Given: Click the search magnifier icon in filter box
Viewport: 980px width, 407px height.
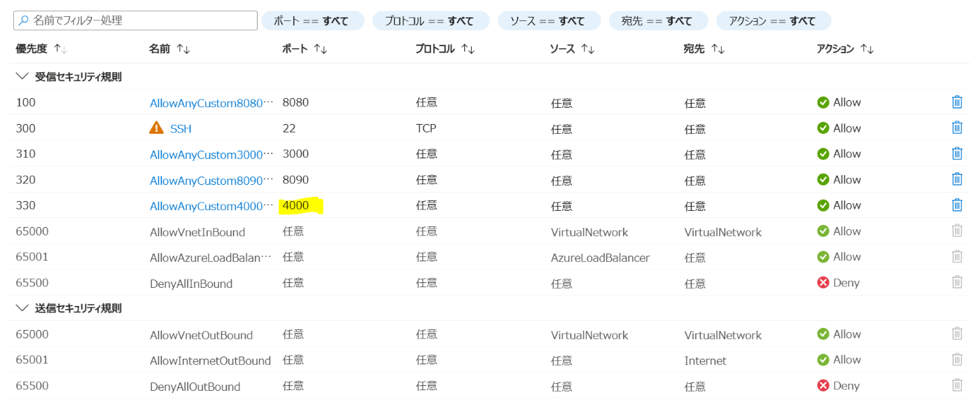Looking at the screenshot, I should 24,20.
